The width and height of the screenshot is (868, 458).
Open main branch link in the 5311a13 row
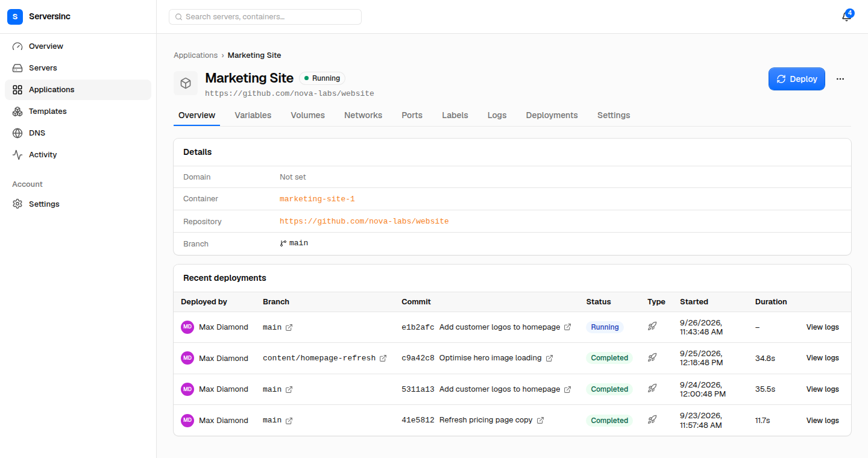click(278, 389)
